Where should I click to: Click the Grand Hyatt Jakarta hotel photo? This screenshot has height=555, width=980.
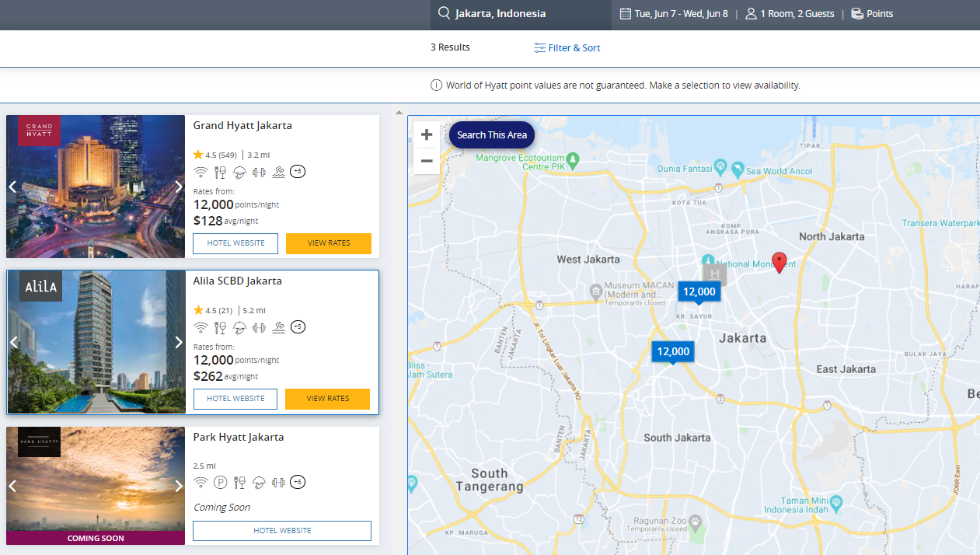click(96, 187)
